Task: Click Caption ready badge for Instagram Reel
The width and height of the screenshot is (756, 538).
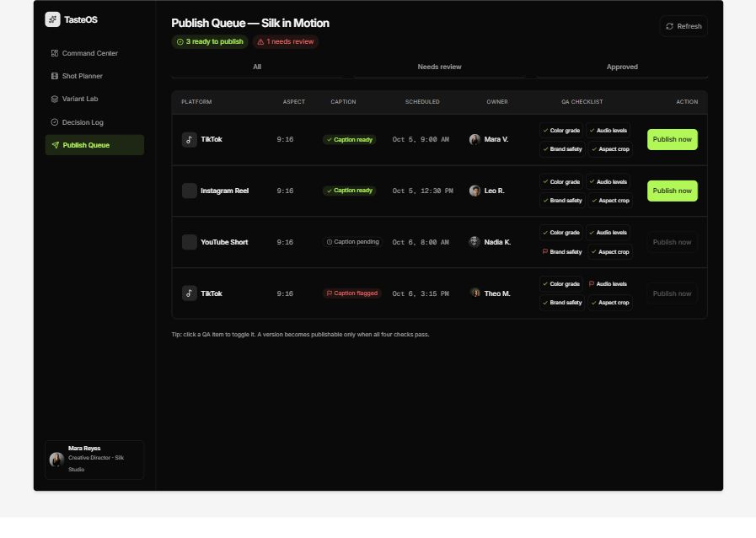Action: tap(350, 191)
